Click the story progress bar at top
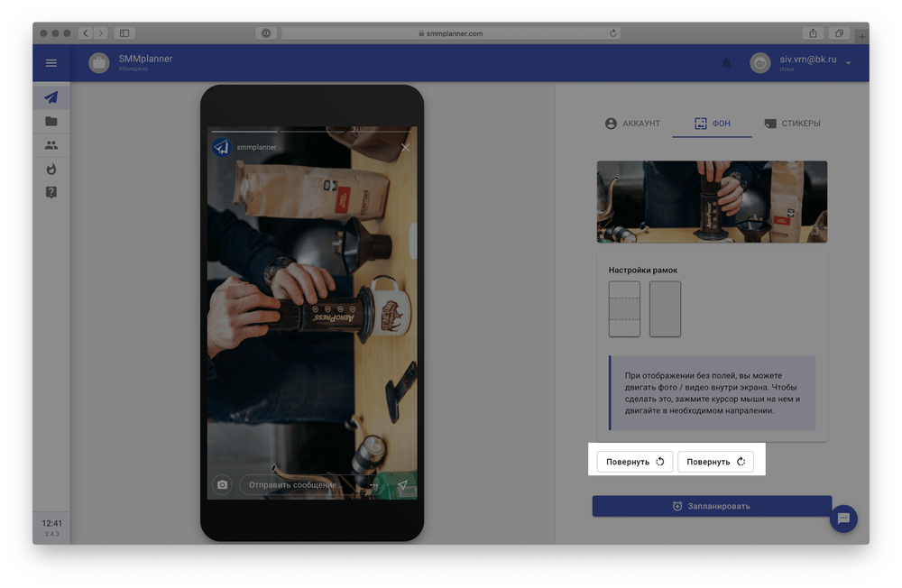Screen dimensions: 902x588 312,131
